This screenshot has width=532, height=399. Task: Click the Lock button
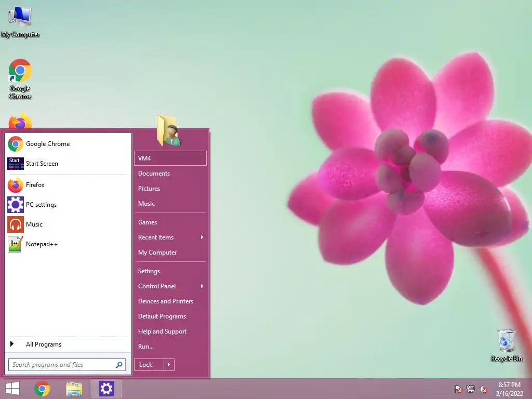[149, 365]
